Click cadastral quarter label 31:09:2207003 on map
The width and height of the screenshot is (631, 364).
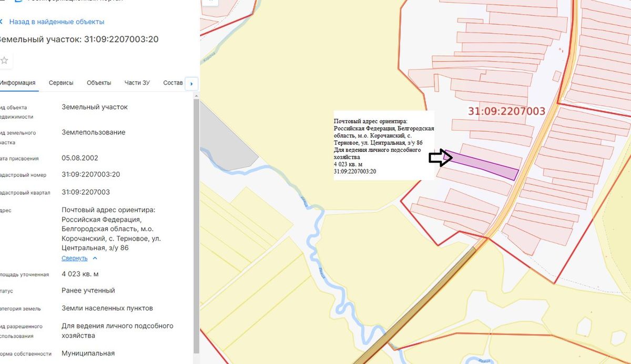pyautogui.click(x=506, y=111)
